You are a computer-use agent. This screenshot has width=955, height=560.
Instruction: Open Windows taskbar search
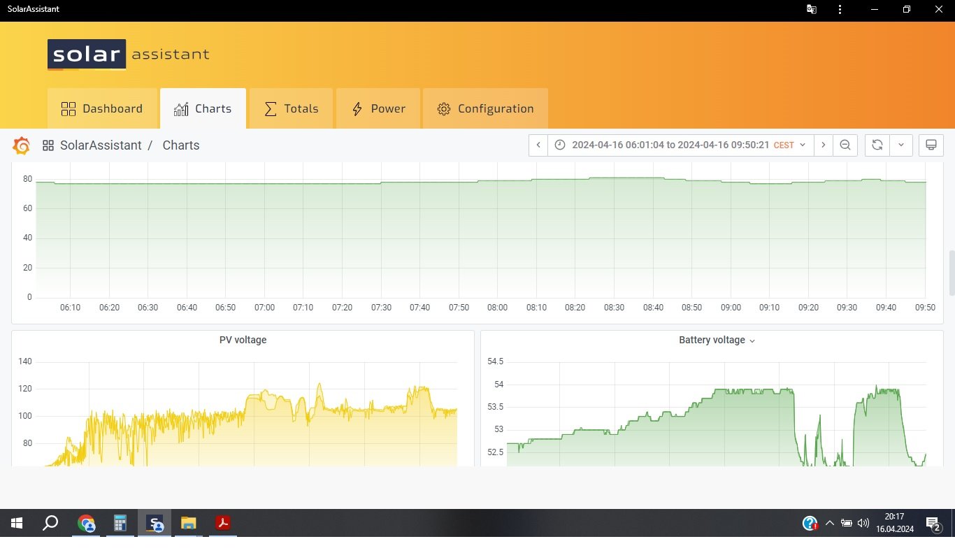[50, 523]
